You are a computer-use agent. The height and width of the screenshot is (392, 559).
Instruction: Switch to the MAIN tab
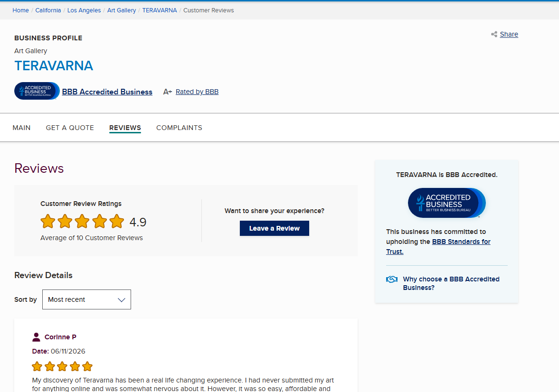21,128
